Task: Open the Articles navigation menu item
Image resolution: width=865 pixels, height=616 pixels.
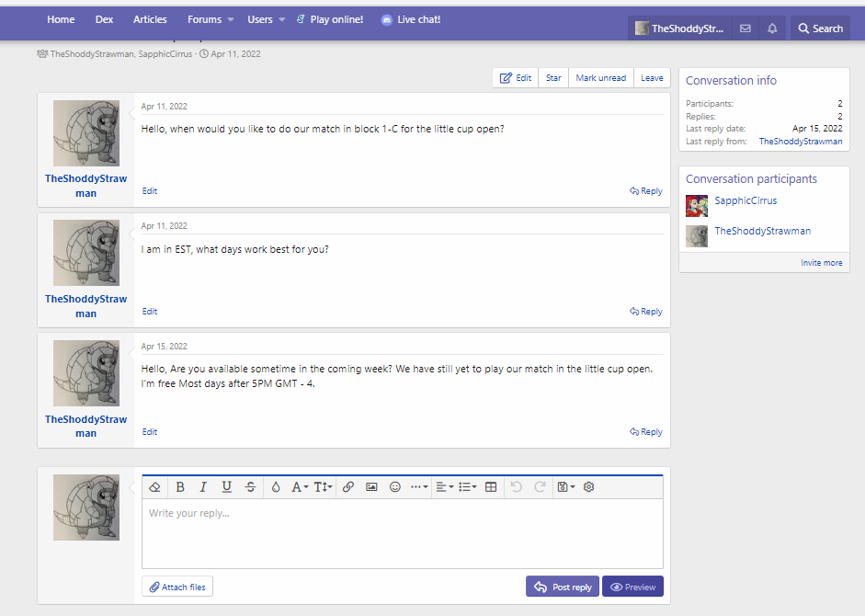Action: tap(150, 19)
